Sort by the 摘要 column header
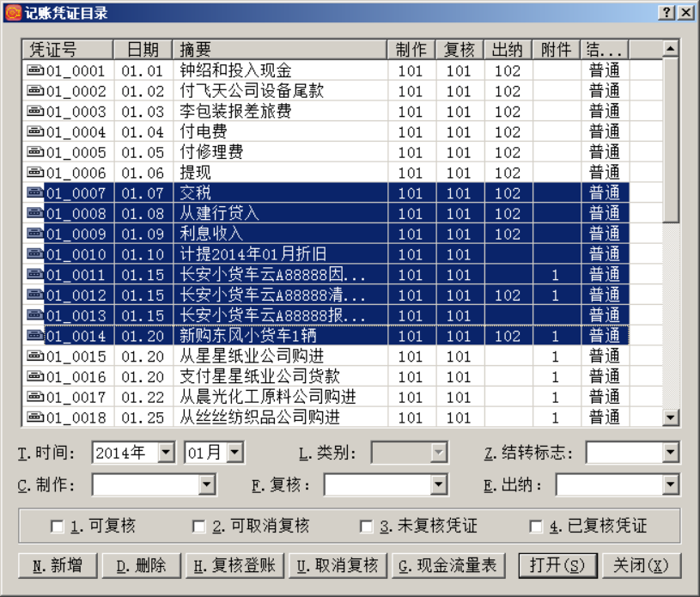 pyautogui.click(x=278, y=49)
